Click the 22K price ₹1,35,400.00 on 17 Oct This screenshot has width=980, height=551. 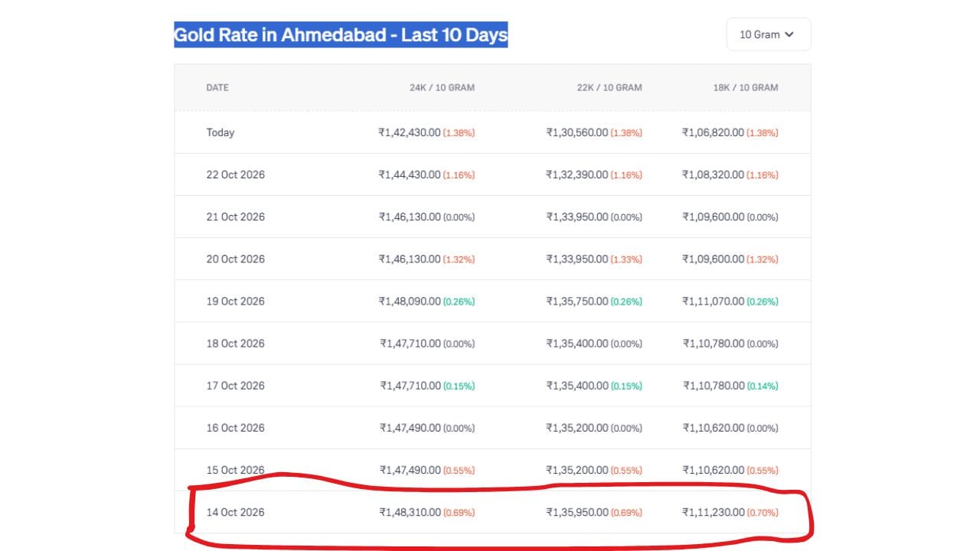[x=577, y=386]
